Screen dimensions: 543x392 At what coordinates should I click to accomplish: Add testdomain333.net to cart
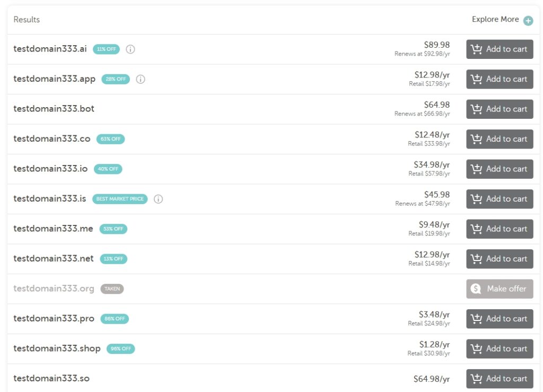[500, 259]
